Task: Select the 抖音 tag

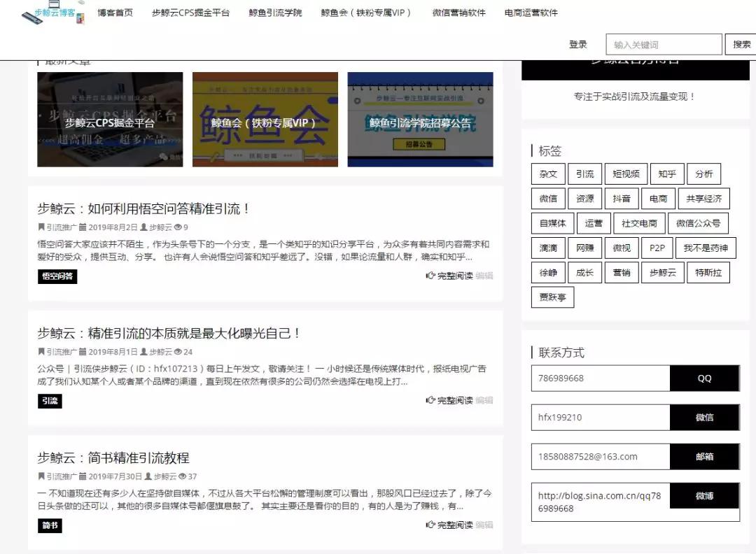Action: tap(622, 199)
